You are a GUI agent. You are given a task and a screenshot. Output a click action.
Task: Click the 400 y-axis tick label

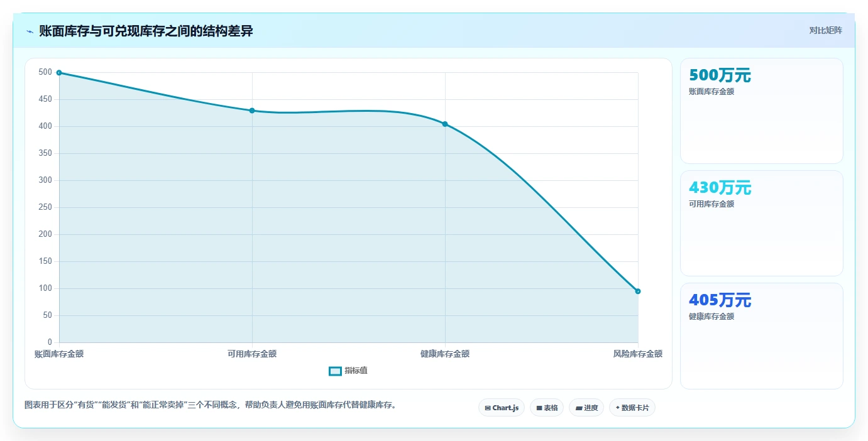[x=45, y=126]
